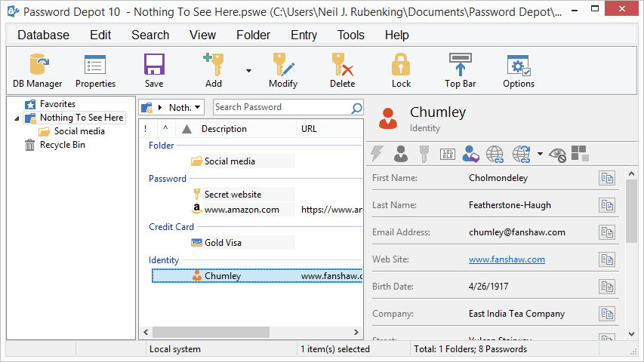
Task: Click the globe with link icon
Action: tap(495, 155)
